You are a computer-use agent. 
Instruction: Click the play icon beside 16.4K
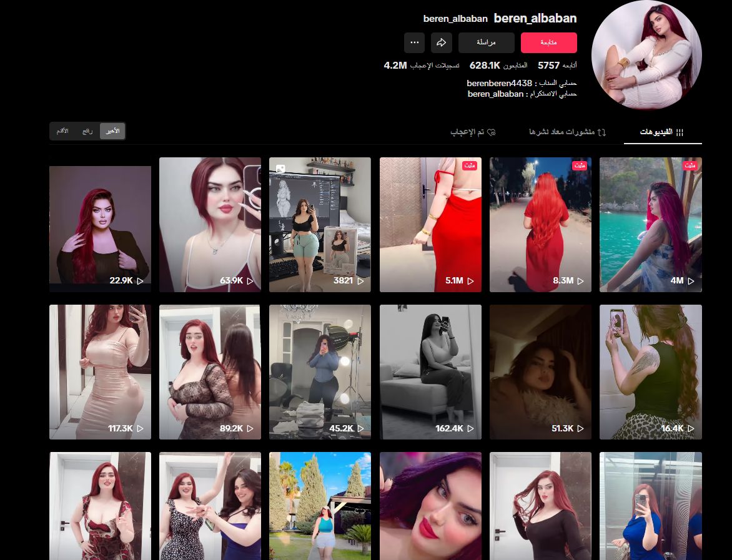tap(691, 428)
